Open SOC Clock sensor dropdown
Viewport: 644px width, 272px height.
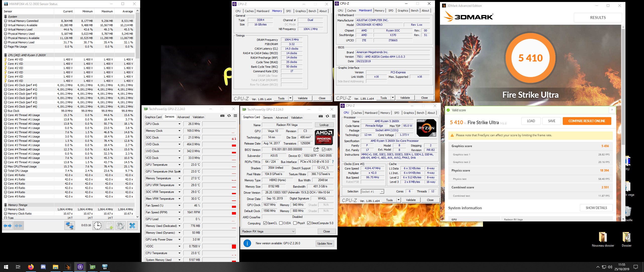pos(179,138)
